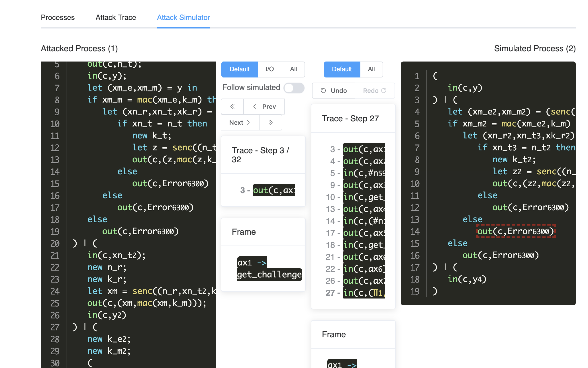Click the ax1 -> get_challenge entry in Frame panel
Image resolution: width=588 pixels, height=368 pixels.
tap(269, 268)
